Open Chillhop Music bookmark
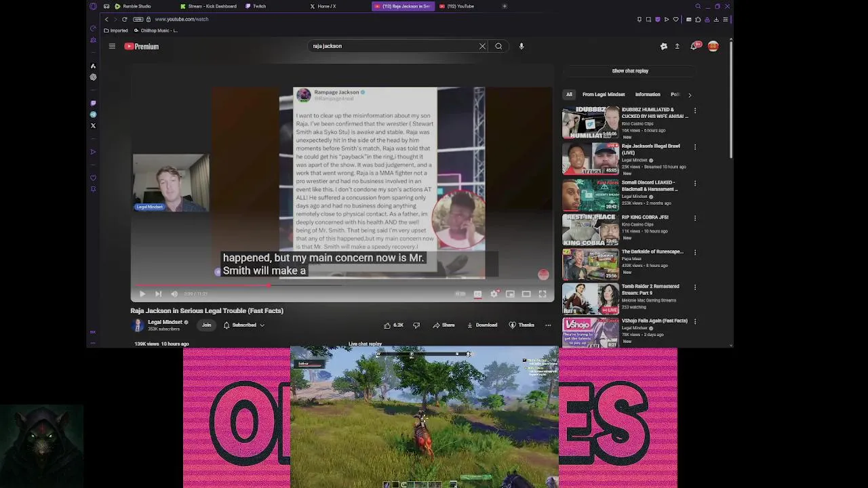The image size is (868, 488). coord(157,30)
